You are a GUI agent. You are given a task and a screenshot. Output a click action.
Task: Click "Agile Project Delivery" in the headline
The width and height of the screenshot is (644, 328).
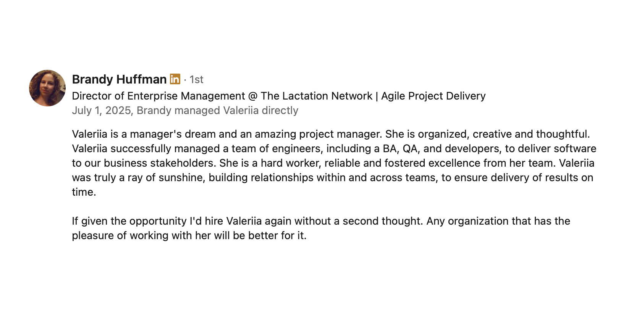click(433, 96)
